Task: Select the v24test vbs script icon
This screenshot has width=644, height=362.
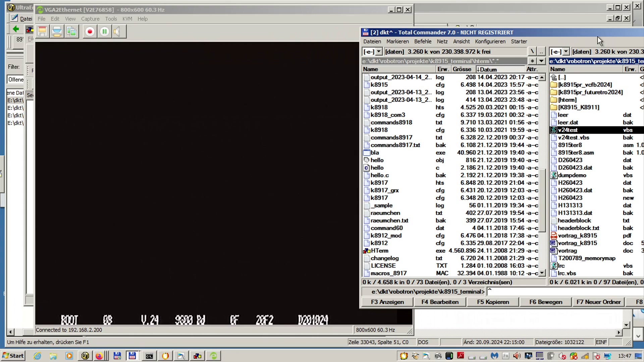Action: (554, 130)
